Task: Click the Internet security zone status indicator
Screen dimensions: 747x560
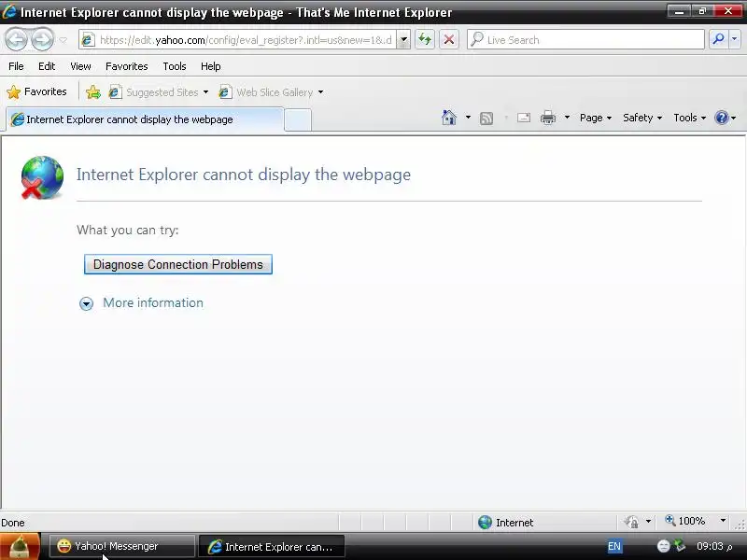Action: 505,523
